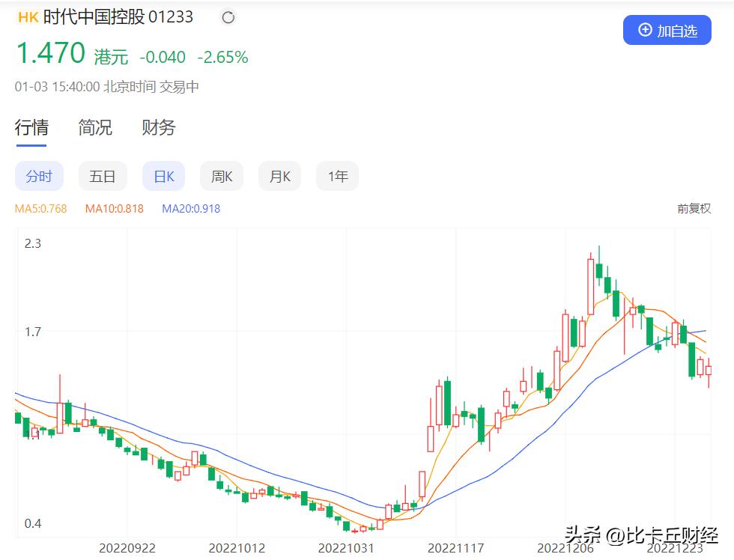Add stock to watchlist via 加自选
734x560 pixels.
(x=667, y=30)
